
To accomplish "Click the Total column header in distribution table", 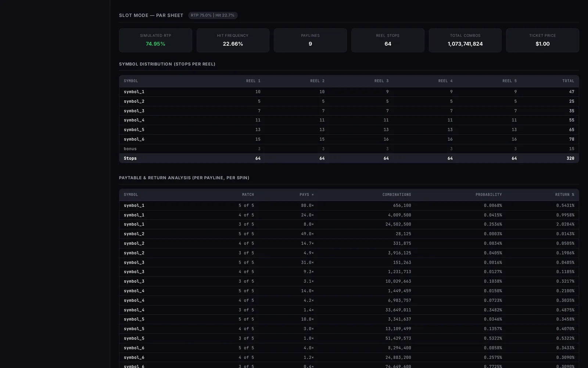I will coord(568,81).
